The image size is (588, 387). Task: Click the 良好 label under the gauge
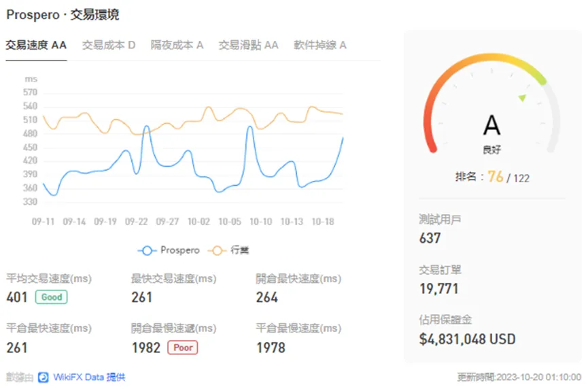point(491,150)
